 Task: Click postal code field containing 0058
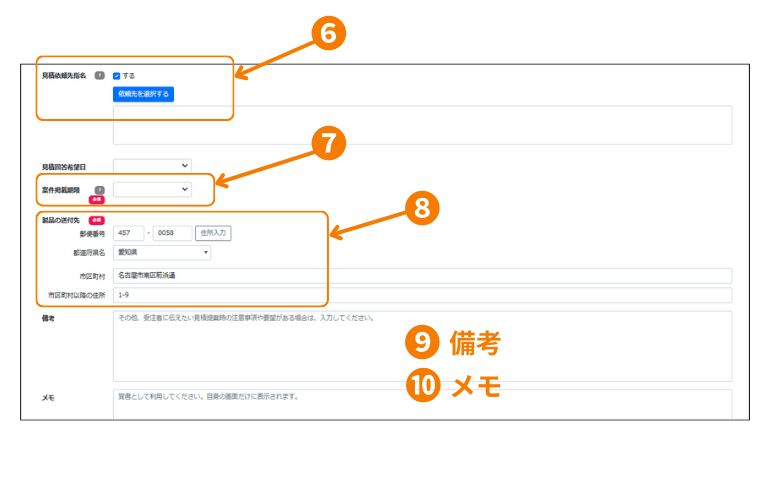[x=172, y=233]
